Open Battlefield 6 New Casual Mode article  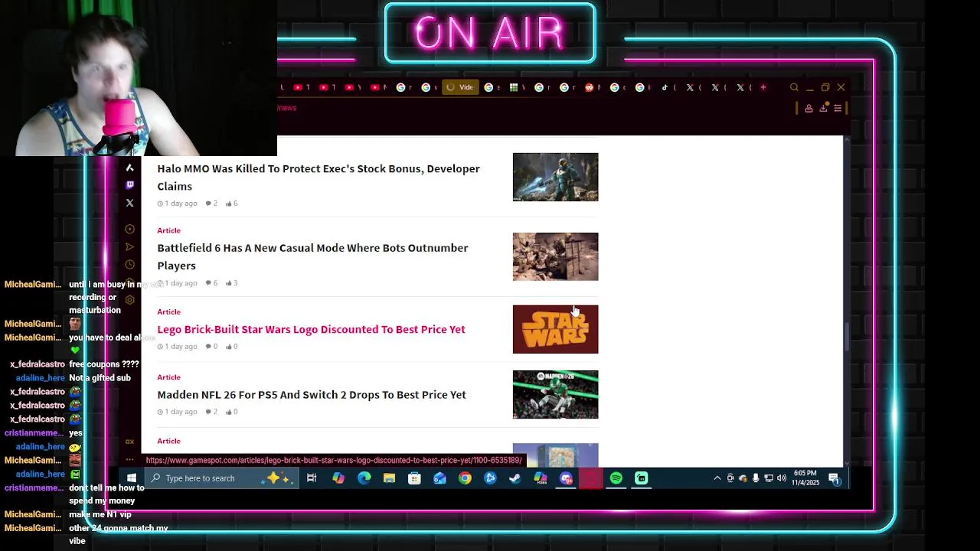tap(312, 256)
